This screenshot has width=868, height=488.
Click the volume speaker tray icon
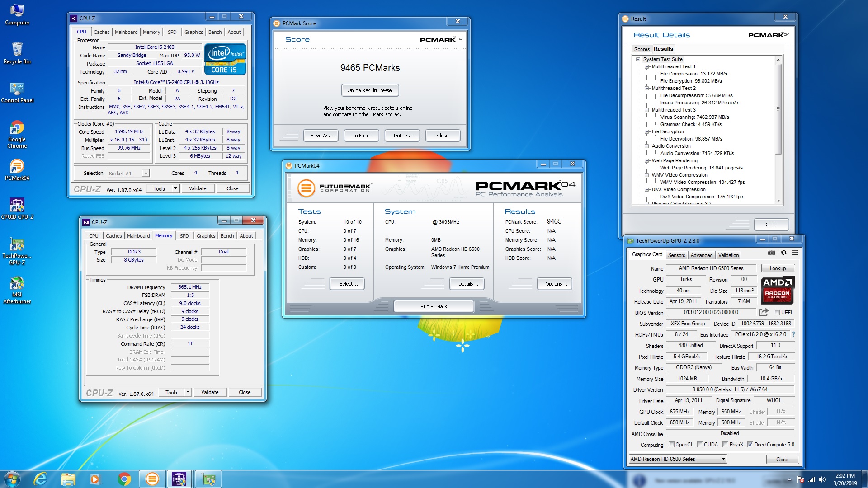[822, 479]
